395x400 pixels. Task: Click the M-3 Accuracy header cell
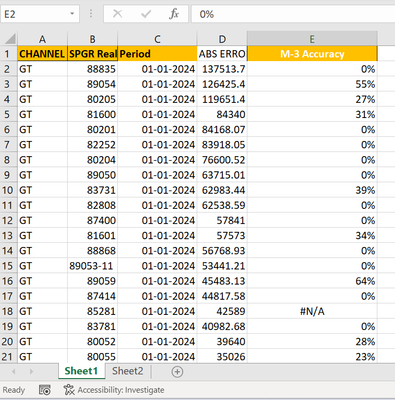click(312, 54)
